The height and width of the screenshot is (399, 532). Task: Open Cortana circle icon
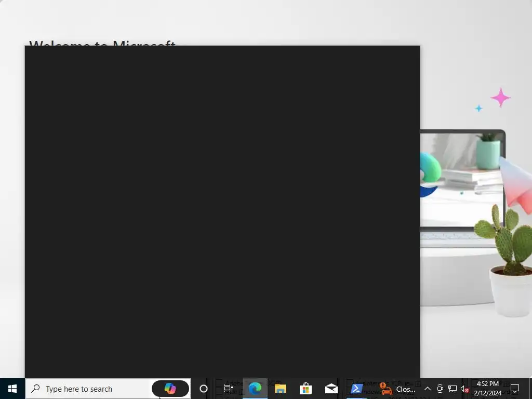pyautogui.click(x=204, y=389)
